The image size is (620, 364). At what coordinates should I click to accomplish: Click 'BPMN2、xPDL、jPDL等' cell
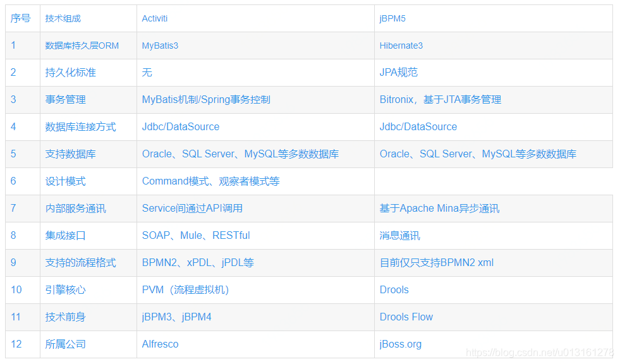[255, 263]
